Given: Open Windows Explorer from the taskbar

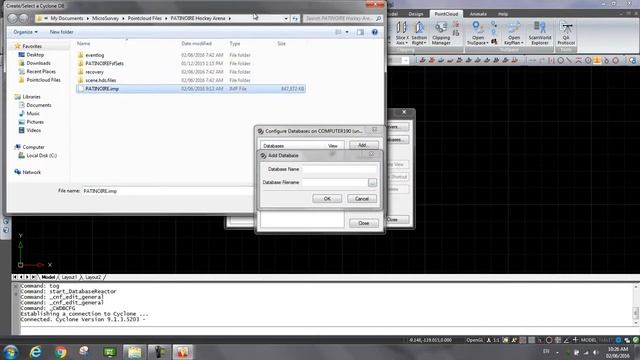Looking at the screenshot, I should click(x=134, y=351).
